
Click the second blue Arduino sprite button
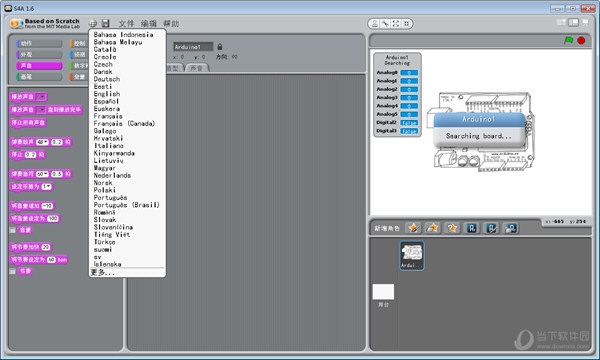491,228
